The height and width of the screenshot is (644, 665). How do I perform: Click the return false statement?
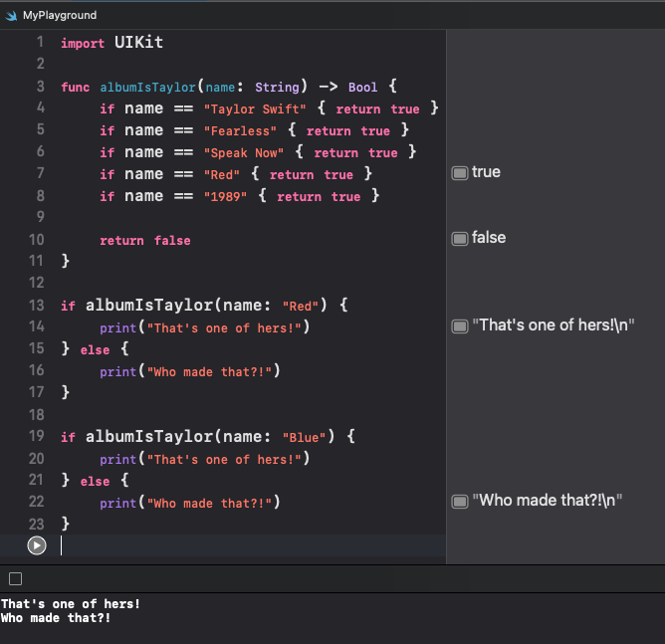145,241
